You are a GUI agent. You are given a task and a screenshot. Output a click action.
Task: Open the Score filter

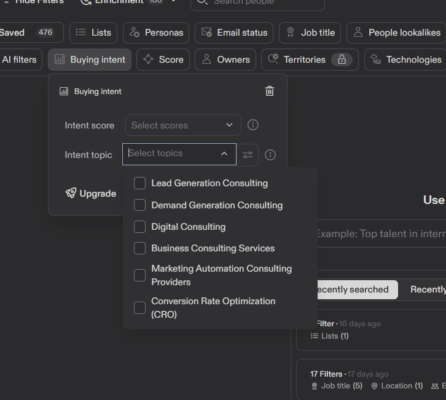pos(163,60)
